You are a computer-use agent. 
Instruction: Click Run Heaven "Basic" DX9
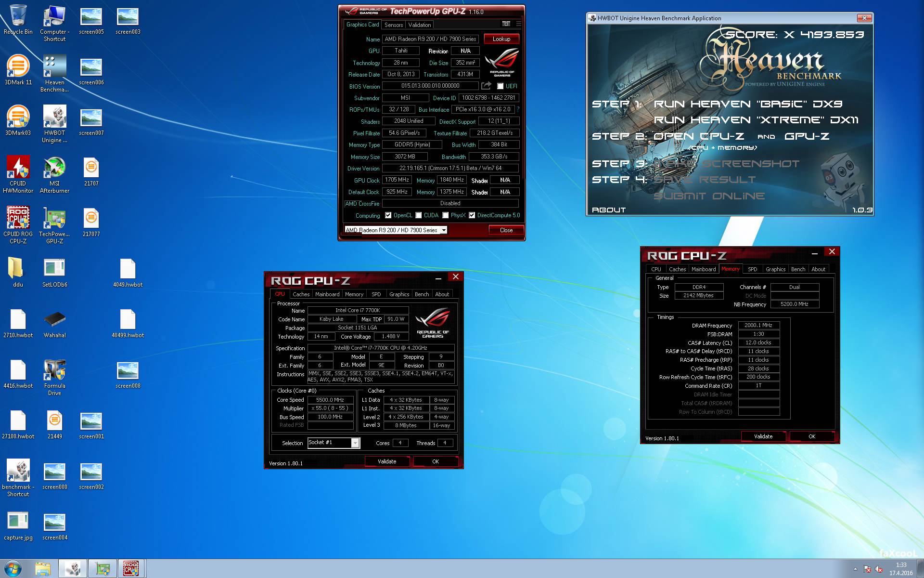(748, 104)
